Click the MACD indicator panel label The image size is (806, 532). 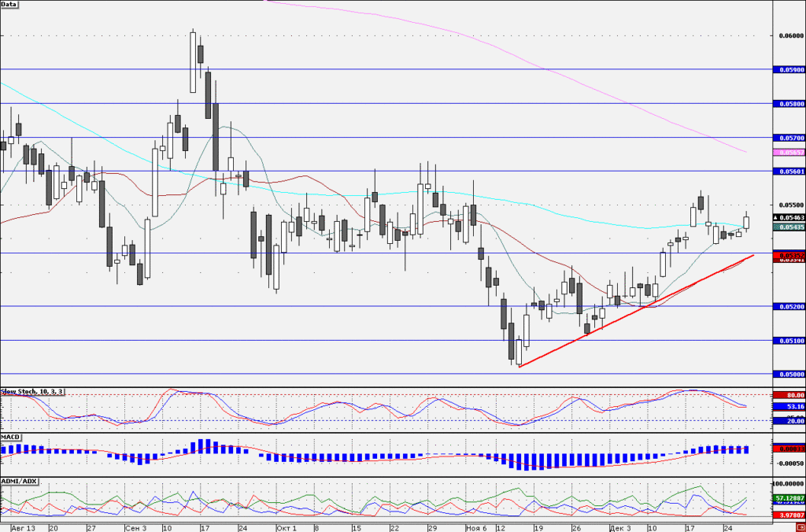click(x=11, y=437)
